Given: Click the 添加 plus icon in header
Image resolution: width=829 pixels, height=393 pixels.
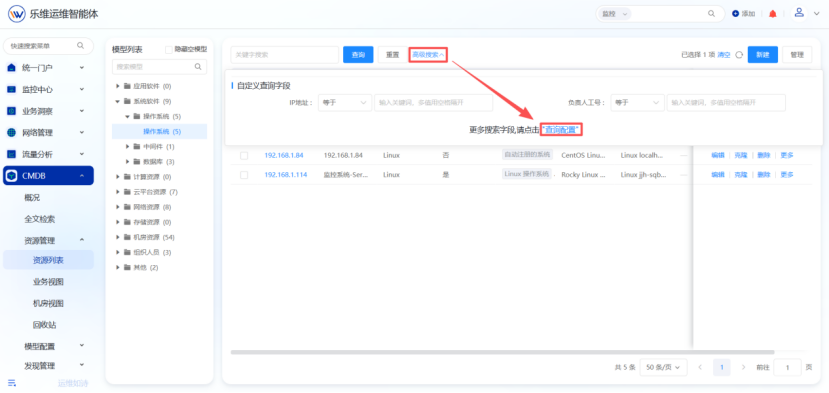Looking at the screenshot, I should tap(735, 14).
